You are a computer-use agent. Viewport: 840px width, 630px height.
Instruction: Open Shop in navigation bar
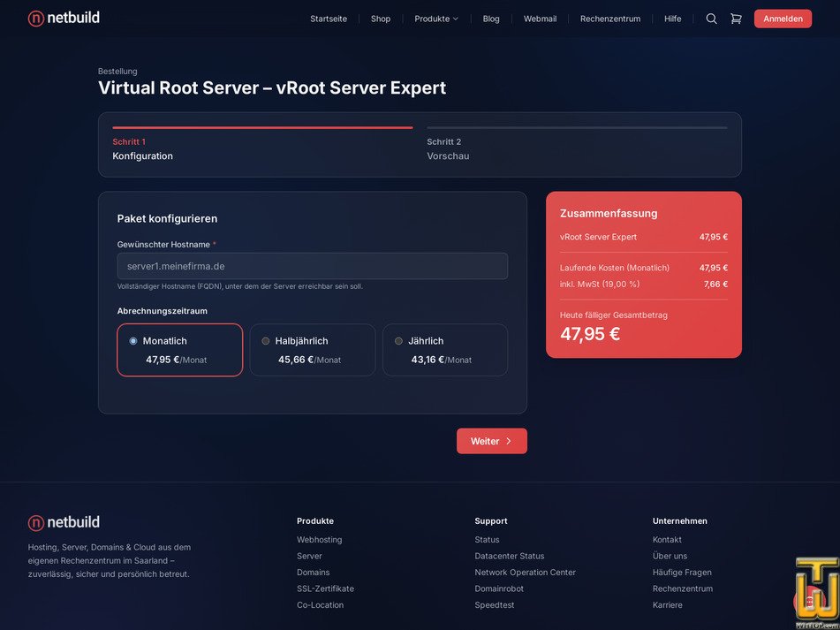click(381, 19)
